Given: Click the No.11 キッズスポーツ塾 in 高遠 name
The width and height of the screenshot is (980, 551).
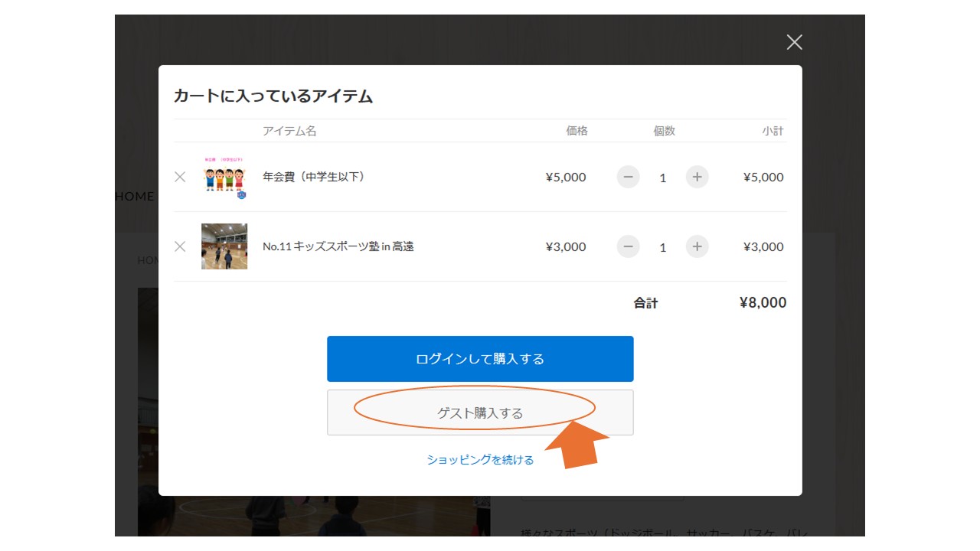Looking at the screenshot, I should [338, 246].
